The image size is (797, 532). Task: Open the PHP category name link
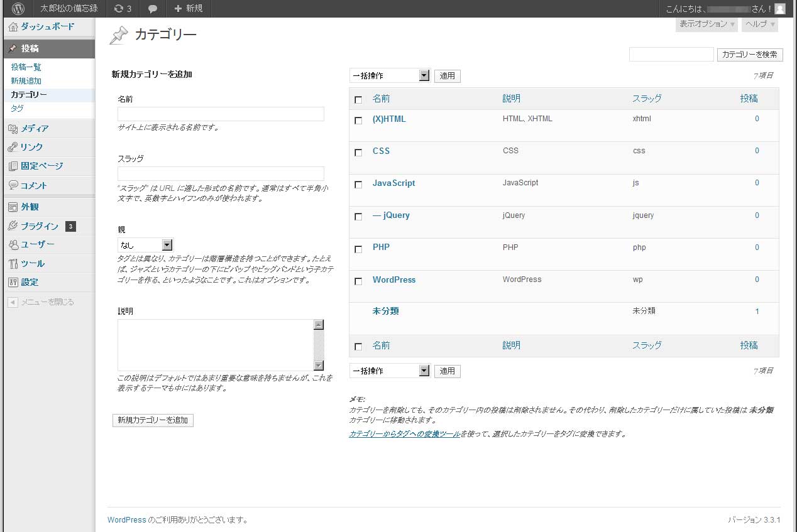pos(381,247)
